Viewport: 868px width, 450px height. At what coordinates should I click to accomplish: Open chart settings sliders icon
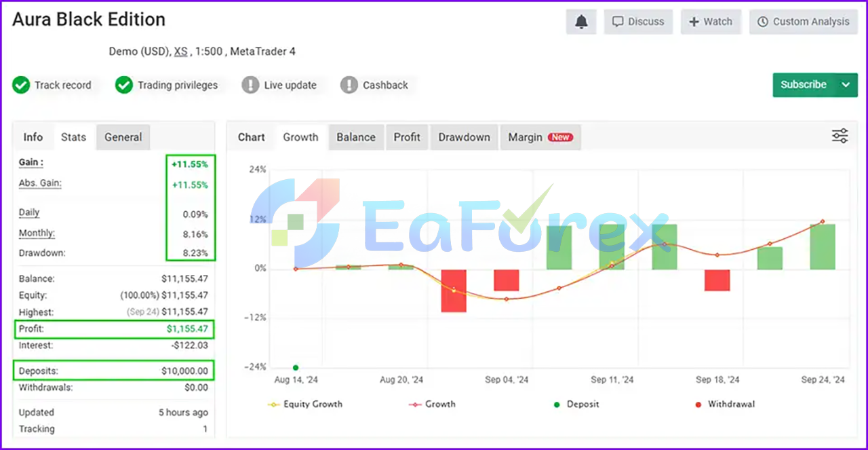click(840, 136)
